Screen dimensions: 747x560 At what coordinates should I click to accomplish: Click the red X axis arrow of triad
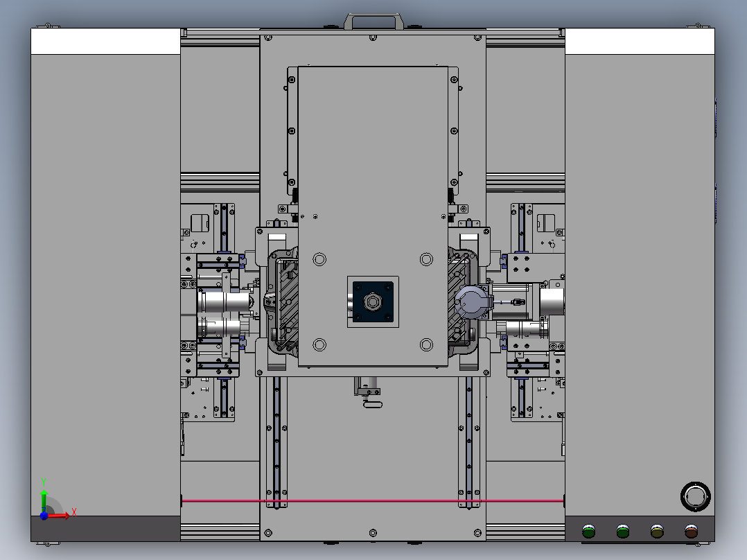tap(58, 516)
